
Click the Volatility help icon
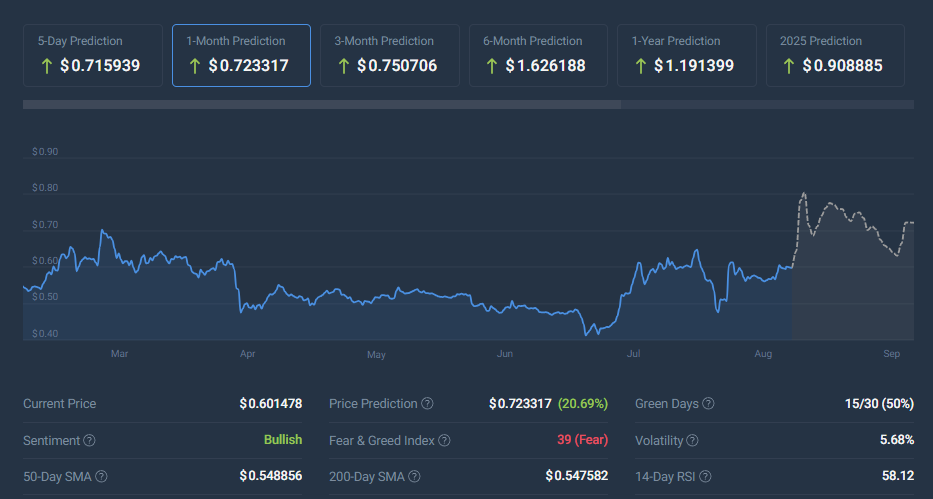[692, 441]
